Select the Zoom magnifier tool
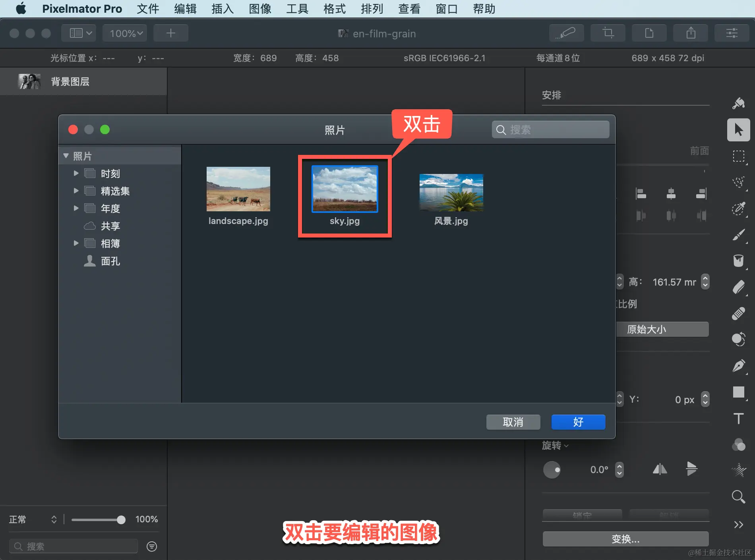 pos(738,497)
